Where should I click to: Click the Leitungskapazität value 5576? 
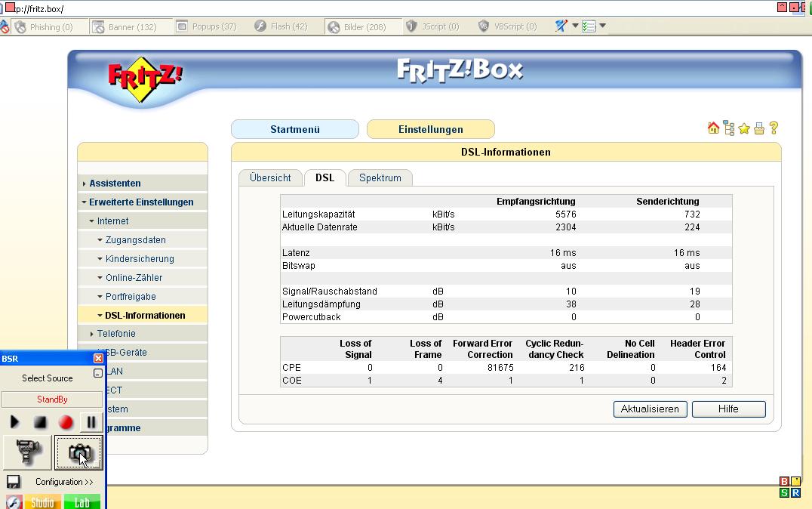[565, 214]
